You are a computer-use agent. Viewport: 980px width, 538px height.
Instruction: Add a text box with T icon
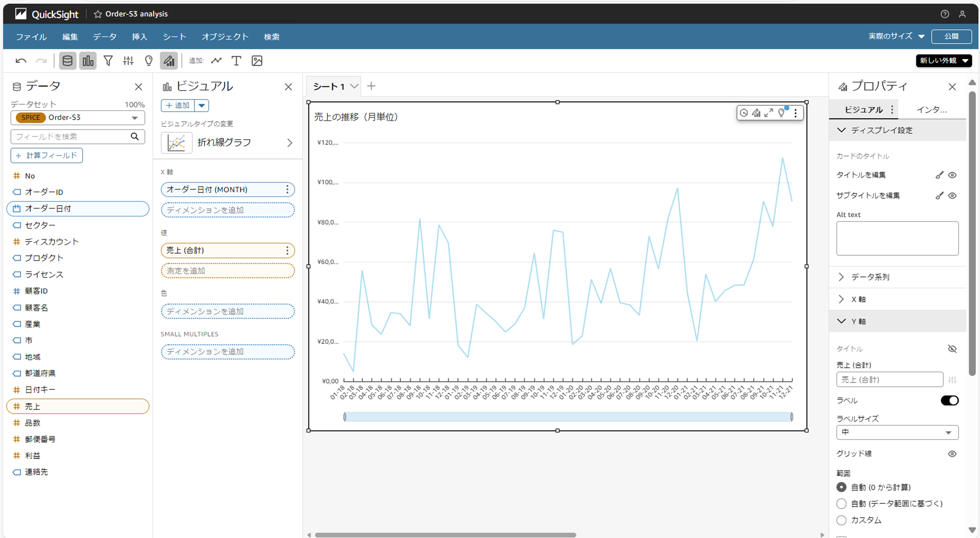236,60
